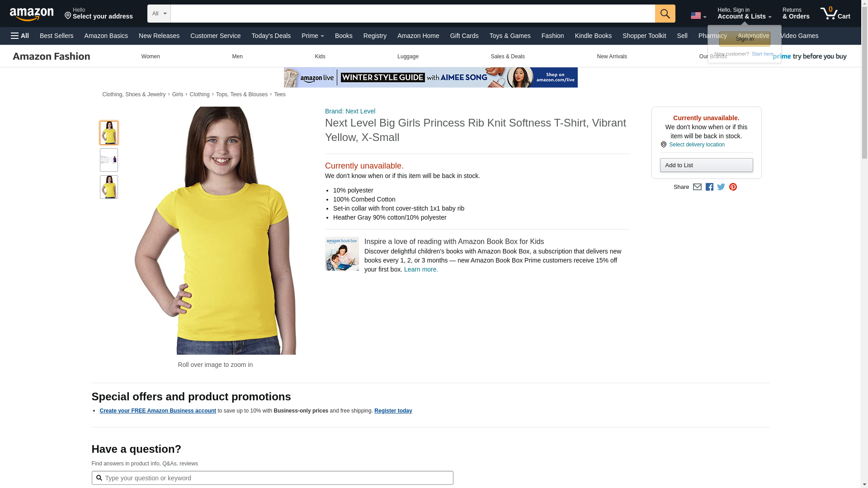Select the second product thumbnail image
The height and width of the screenshot is (488, 868).
[108, 160]
